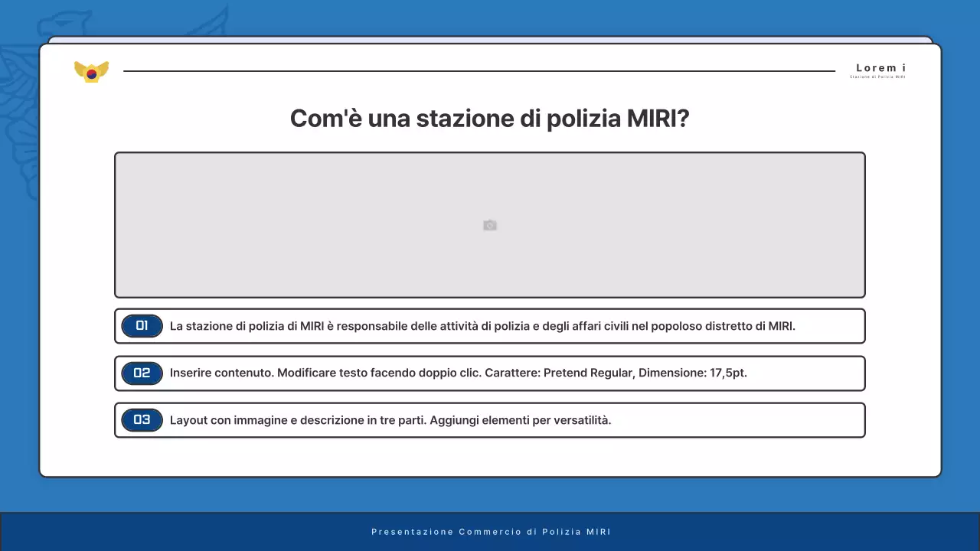
Task: Click the slide title Com'è una stazione
Action: tap(490, 119)
